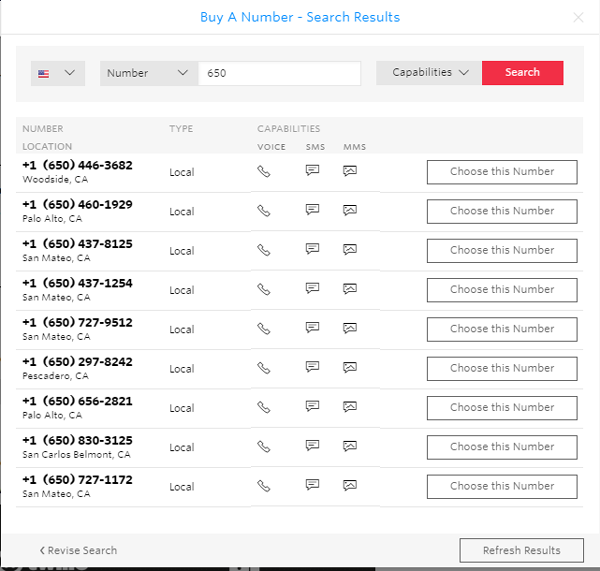Choose the Pescadero number (650) 297-8242
Viewport: 600px width, 571px height.
pyautogui.click(x=502, y=368)
